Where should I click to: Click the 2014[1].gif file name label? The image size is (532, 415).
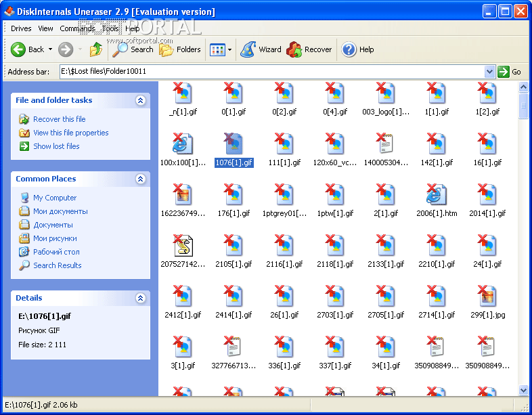click(x=487, y=213)
